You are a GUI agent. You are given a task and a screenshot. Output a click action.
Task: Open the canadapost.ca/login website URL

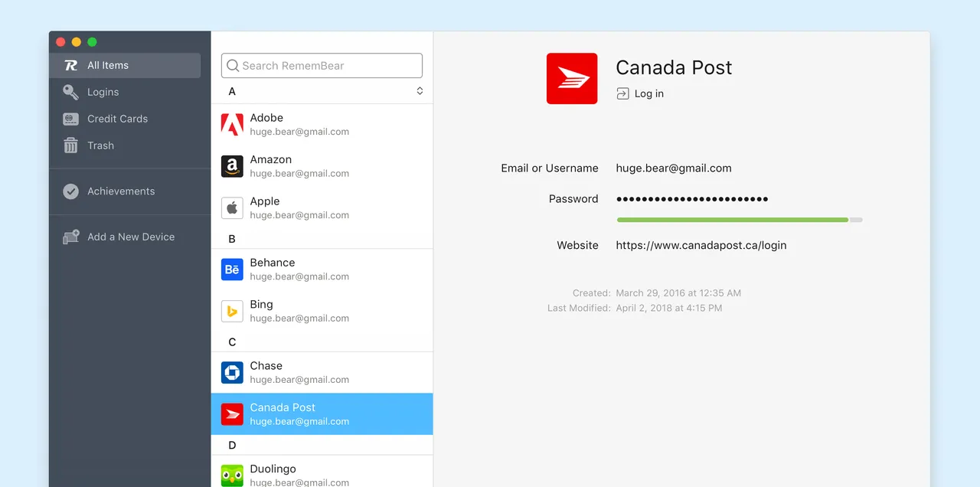tap(701, 246)
